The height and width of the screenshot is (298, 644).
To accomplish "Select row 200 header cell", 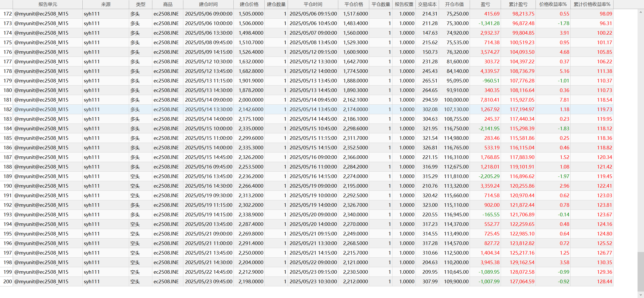I will point(7,281).
